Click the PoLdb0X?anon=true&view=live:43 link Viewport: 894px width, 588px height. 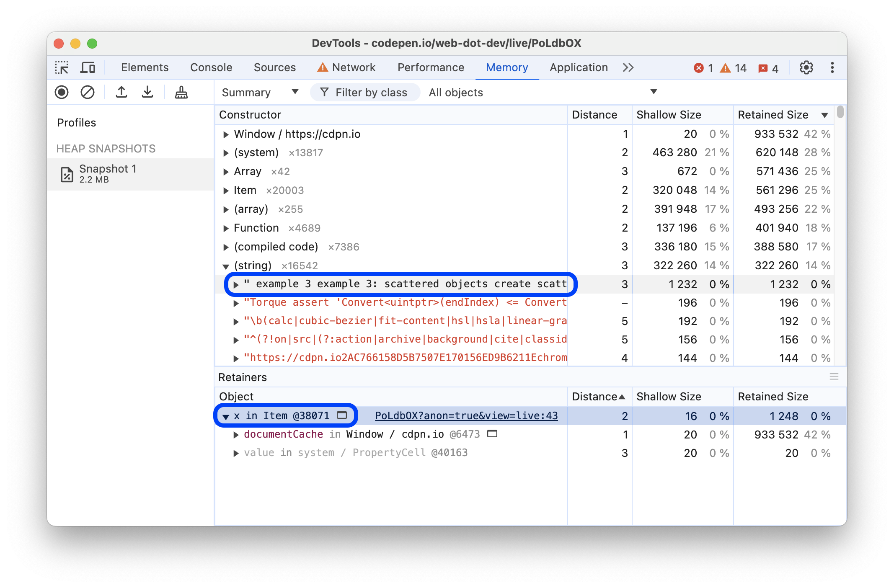pyautogui.click(x=466, y=415)
